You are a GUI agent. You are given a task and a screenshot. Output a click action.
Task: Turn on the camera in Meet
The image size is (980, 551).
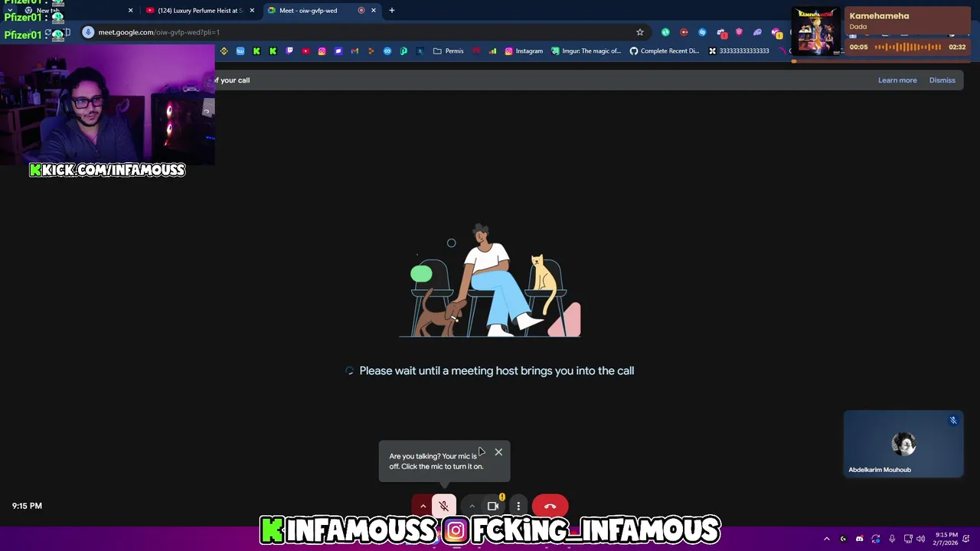493,506
